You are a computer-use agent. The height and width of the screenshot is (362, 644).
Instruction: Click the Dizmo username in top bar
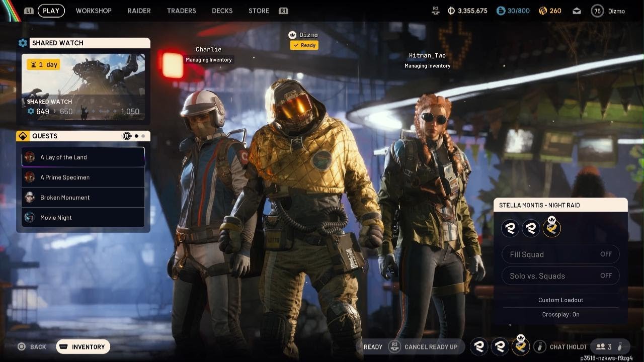point(616,11)
